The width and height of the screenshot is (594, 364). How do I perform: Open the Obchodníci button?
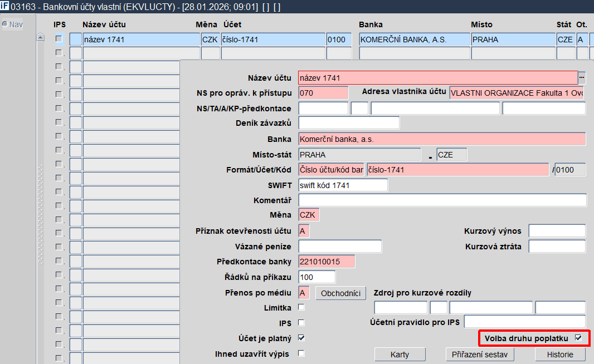[340, 293]
